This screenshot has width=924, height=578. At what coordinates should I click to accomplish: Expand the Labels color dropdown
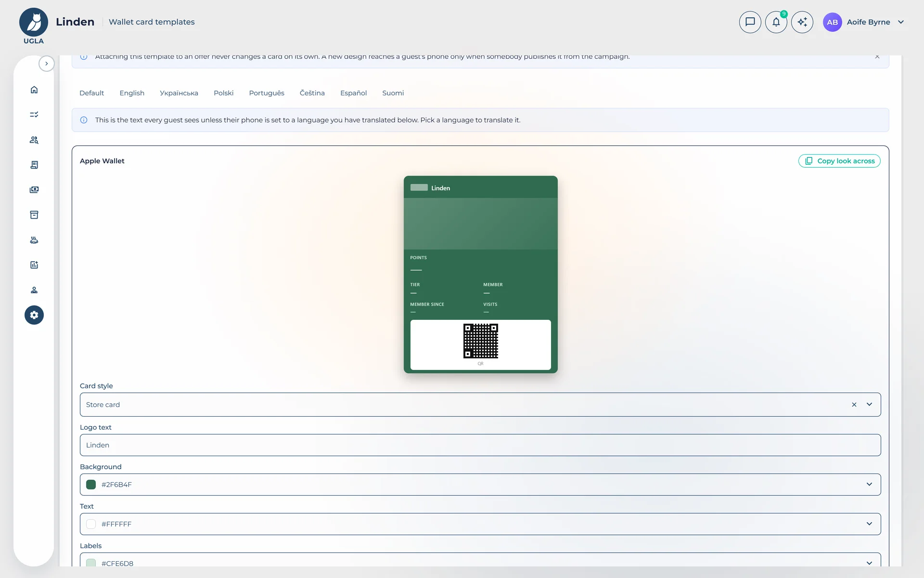(x=870, y=563)
